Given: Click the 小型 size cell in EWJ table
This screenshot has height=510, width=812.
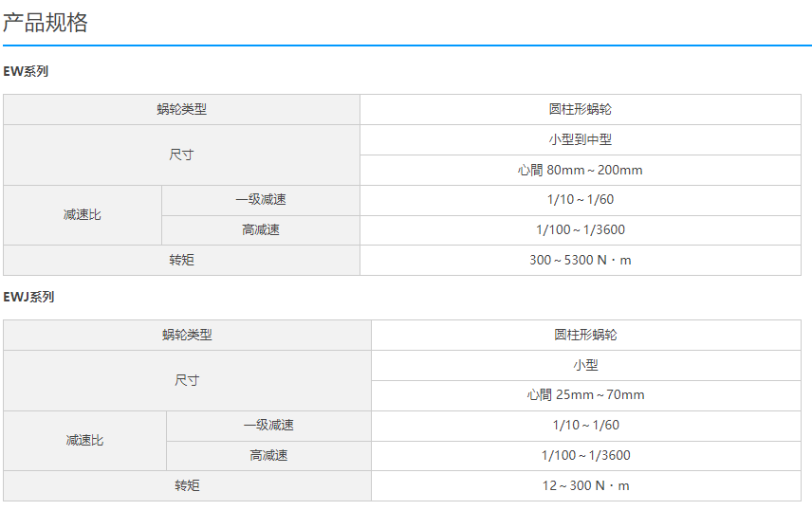Looking at the screenshot, I should pos(586,366).
